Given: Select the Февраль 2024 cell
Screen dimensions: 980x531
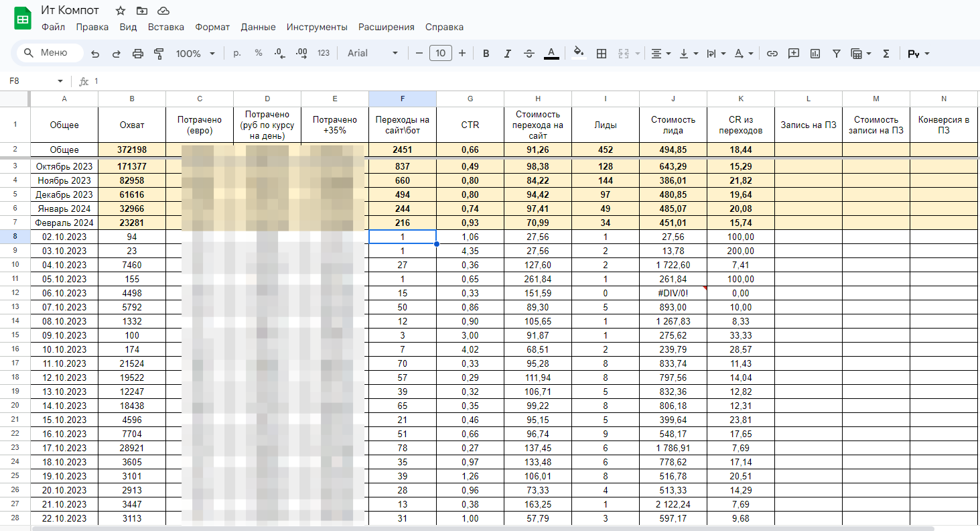Looking at the screenshot, I should [x=64, y=223].
